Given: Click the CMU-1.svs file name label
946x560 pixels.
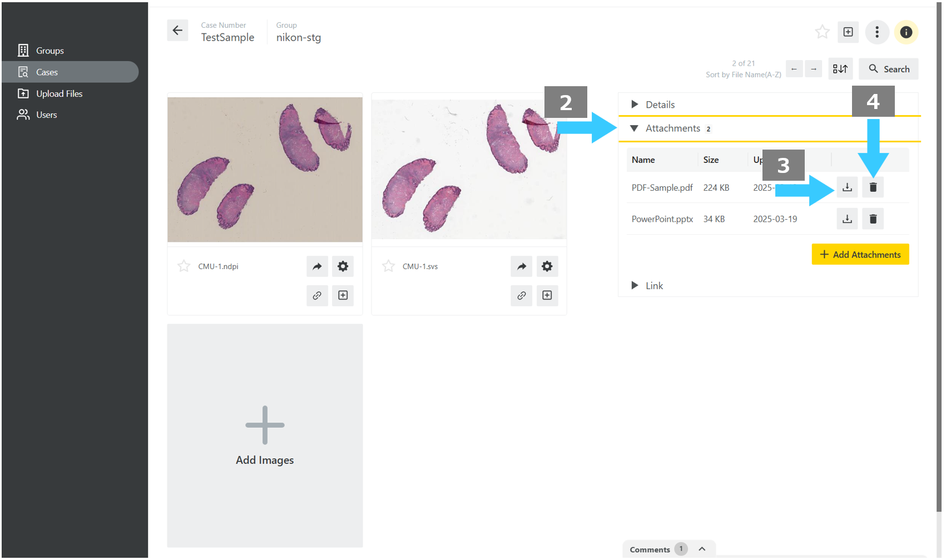Looking at the screenshot, I should click(x=420, y=266).
